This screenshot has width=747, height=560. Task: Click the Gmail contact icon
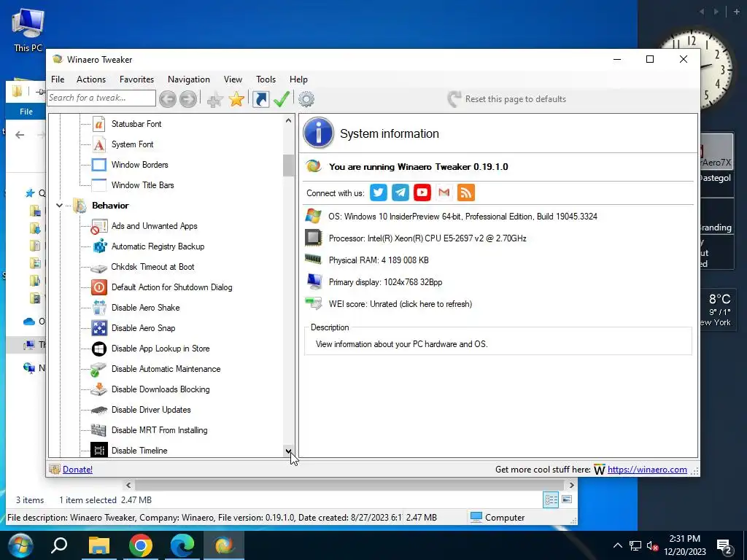point(444,192)
